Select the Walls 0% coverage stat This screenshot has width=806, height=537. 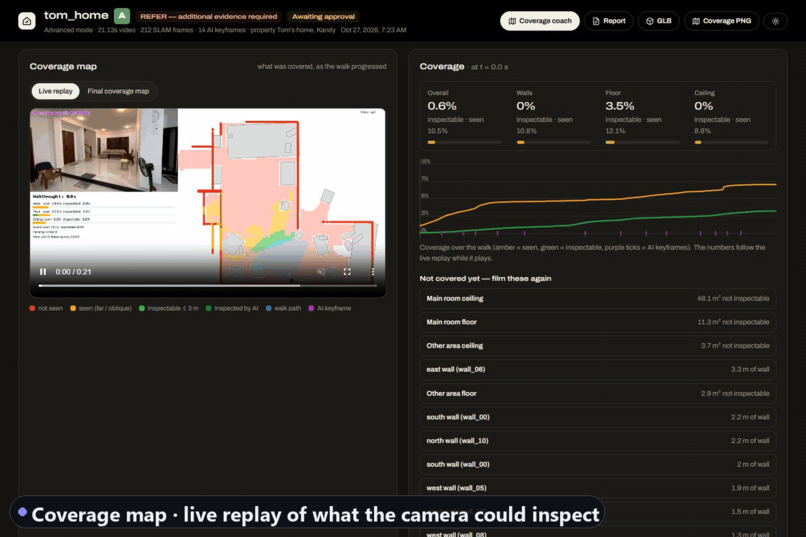pyautogui.click(x=553, y=117)
